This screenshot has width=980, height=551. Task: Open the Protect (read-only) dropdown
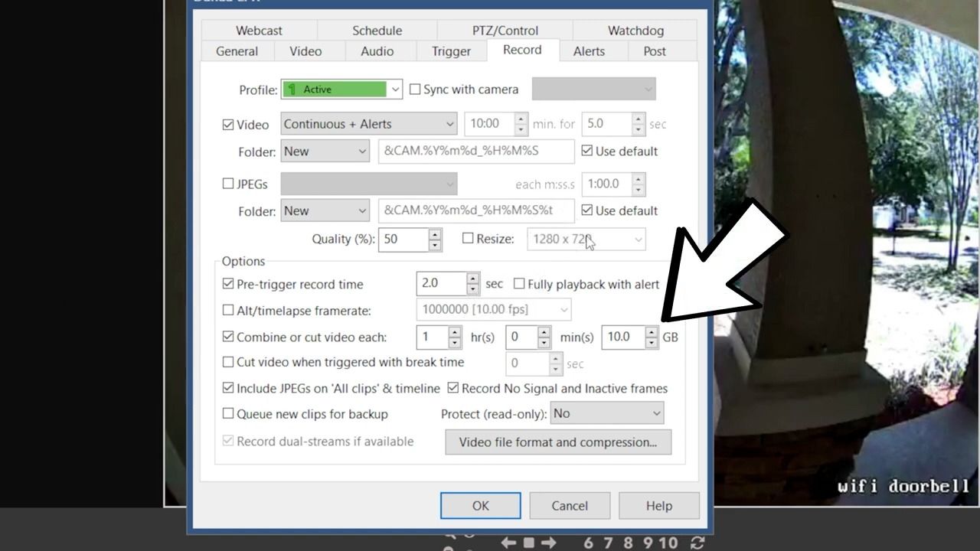pyautogui.click(x=606, y=413)
